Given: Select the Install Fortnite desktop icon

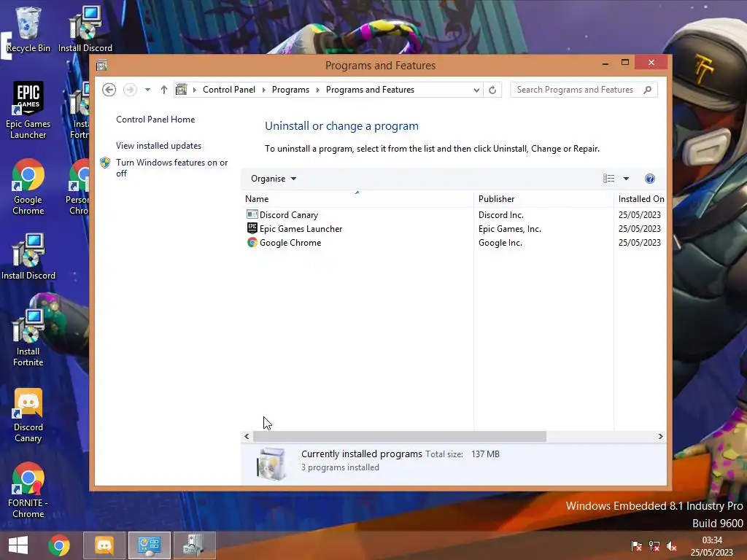Looking at the screenshot, I should [28, 338].
